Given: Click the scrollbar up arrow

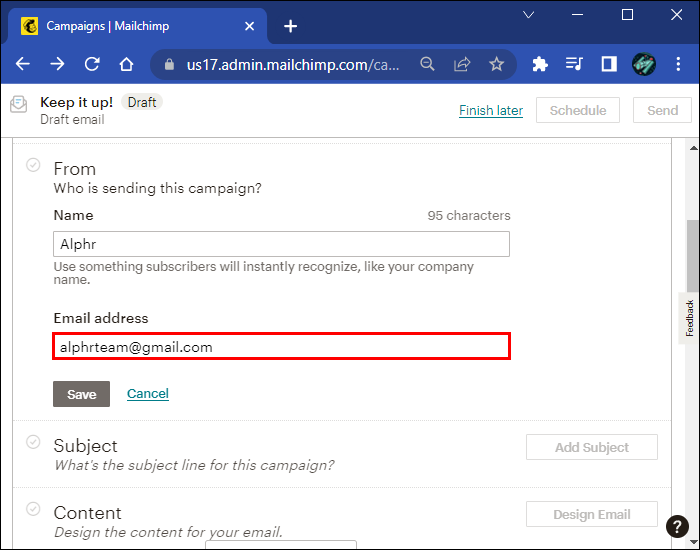Looking at the screenshot, I should tap(693, 148).
